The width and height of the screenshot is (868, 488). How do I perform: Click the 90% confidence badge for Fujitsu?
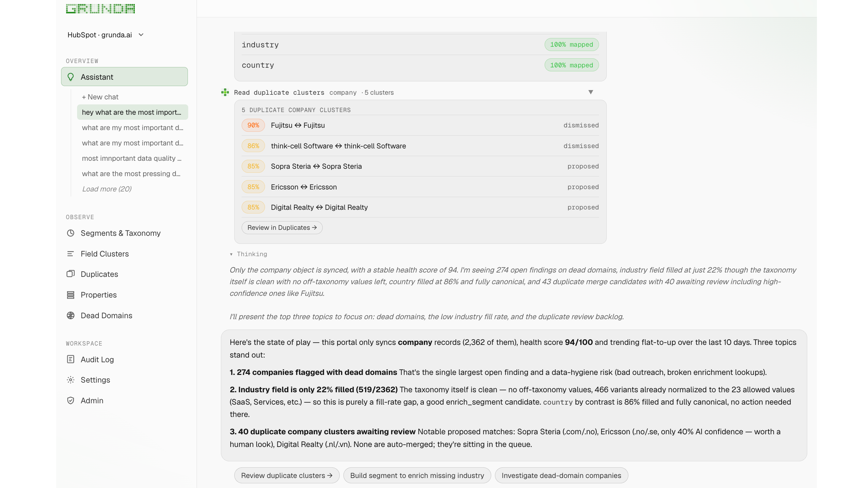point(253,125)
